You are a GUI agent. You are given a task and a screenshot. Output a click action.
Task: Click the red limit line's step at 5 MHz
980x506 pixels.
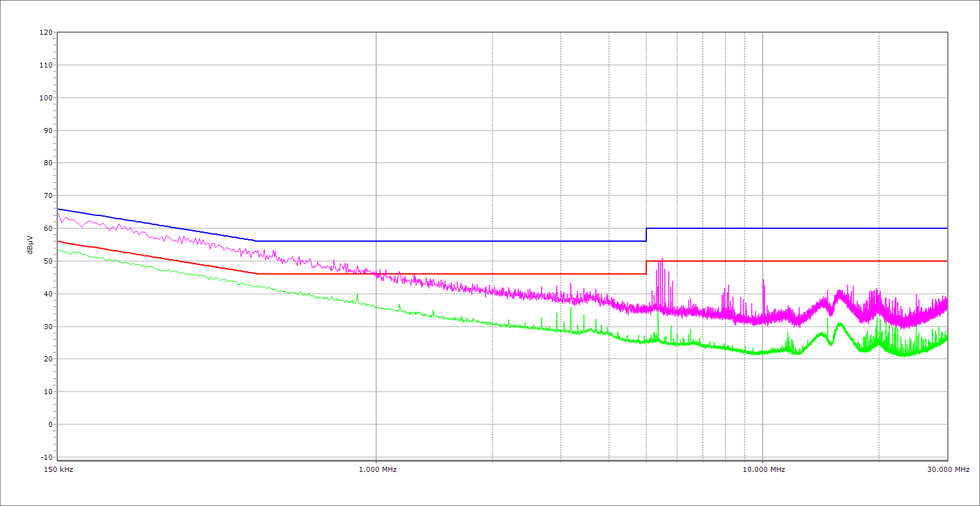click(x=646, y=267)
